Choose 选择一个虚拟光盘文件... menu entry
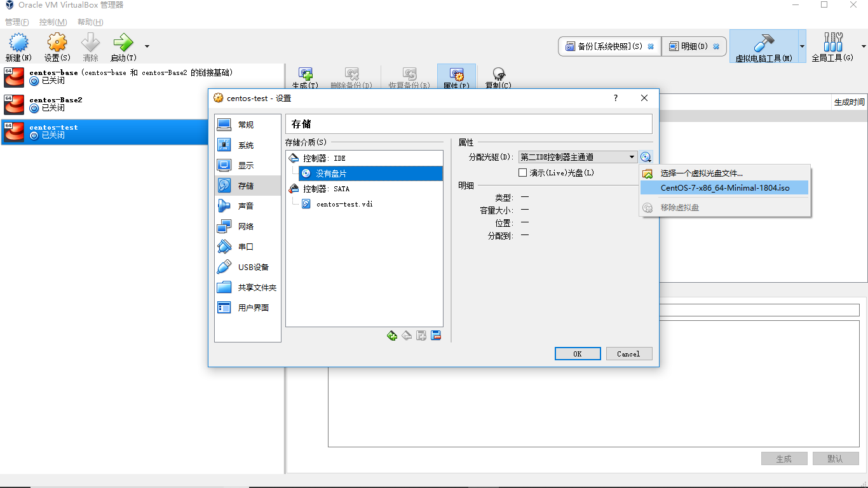Screen dimensions: 868x488 724,173
